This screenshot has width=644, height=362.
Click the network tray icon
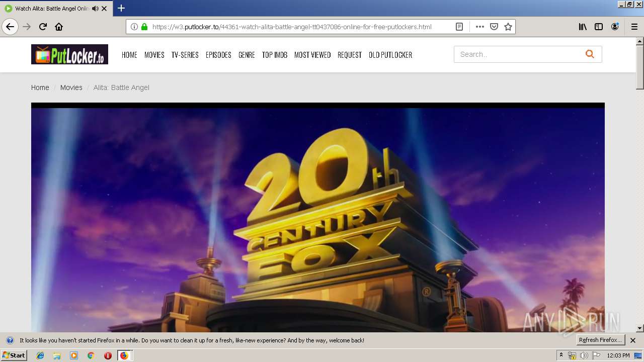coord(572,355)
